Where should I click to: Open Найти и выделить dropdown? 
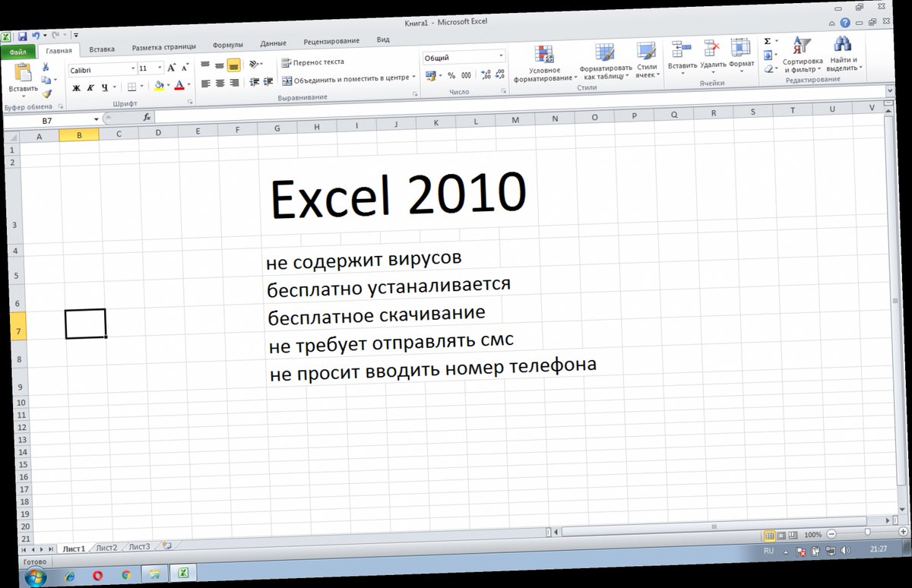[x=843, y=53]
